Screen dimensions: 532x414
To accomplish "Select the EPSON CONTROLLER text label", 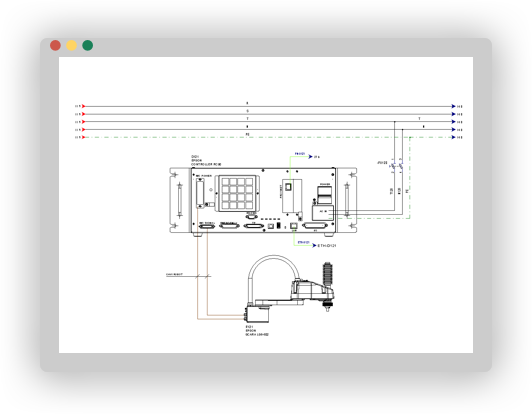I will 206,161.
